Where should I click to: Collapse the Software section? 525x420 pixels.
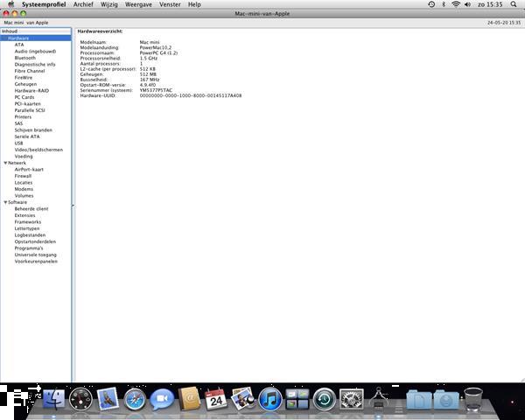pyautogui.click(x=5, y=202)
